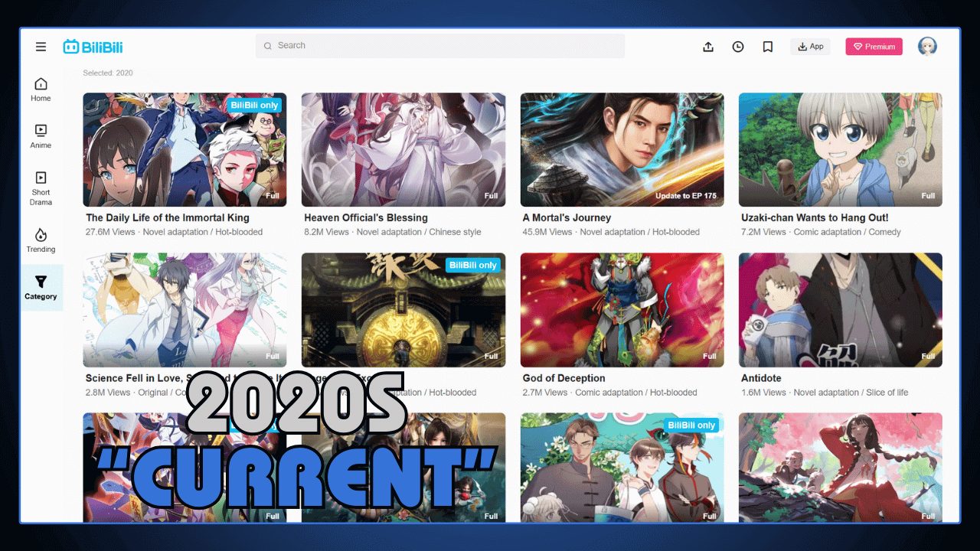Open the user profile avatar
Image resolution: width=980 pixels, height=551 pixels.
point(927,47)
